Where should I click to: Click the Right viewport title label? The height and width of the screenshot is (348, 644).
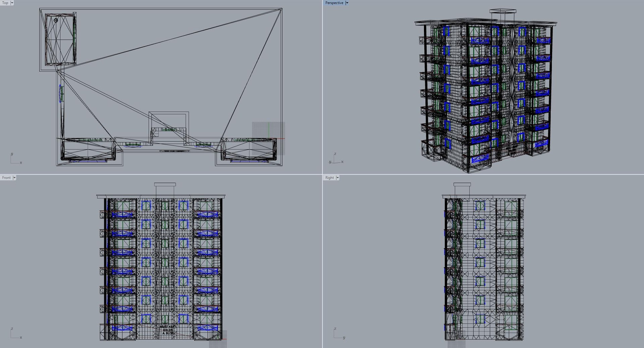(x=329, y=178)
